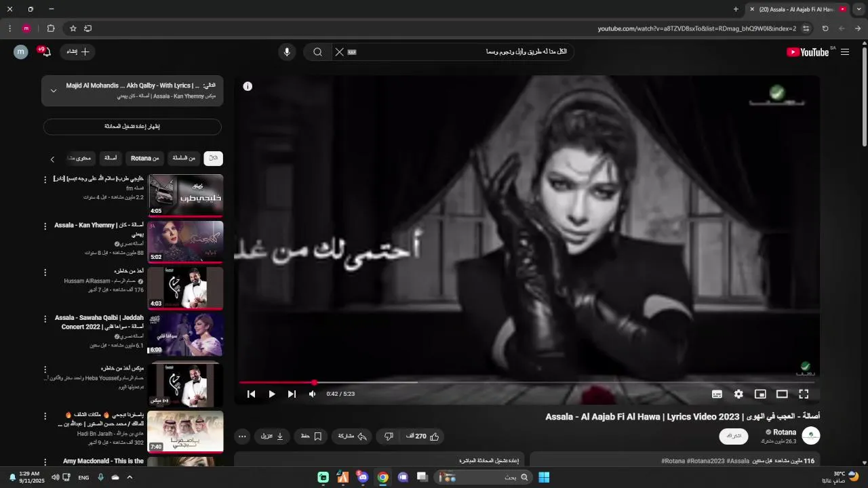Submit search with the magnifier icon
Viewport: 868px width, 488px height.
click(x=317, y=52)
